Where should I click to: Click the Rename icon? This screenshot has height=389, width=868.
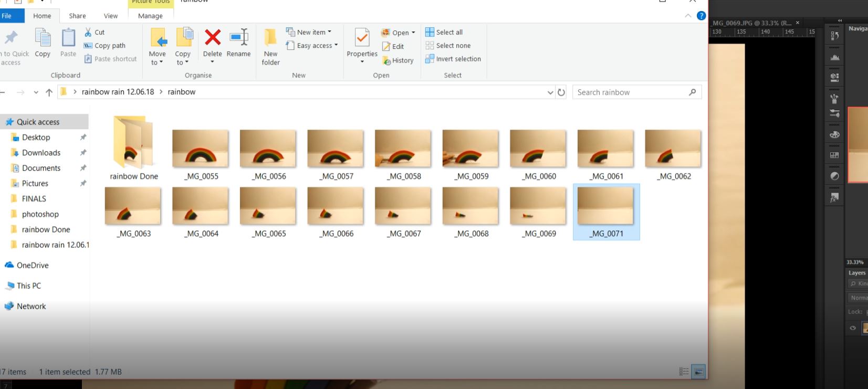[x=239, y=37]
